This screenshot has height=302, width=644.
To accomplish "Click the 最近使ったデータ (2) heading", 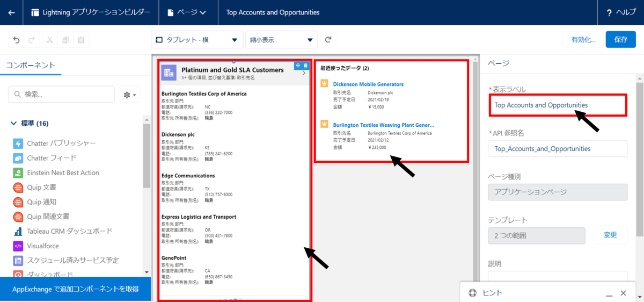I will pos(345,68).
